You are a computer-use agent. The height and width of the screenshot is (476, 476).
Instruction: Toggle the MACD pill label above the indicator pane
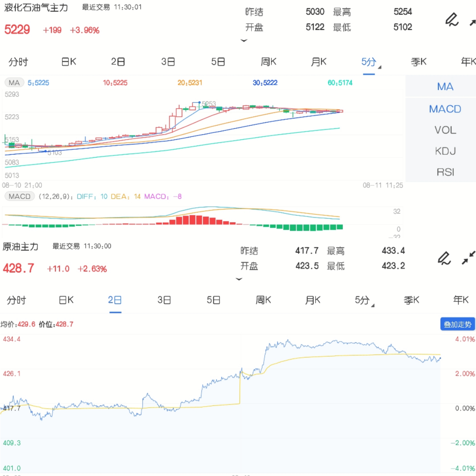click(x=19, y=196)
